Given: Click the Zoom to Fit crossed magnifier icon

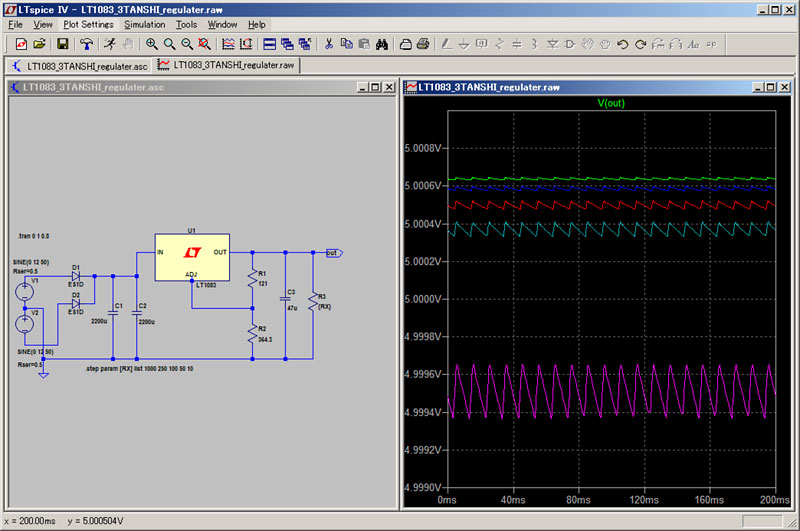Looking at the screenshot, I should 205,44.
